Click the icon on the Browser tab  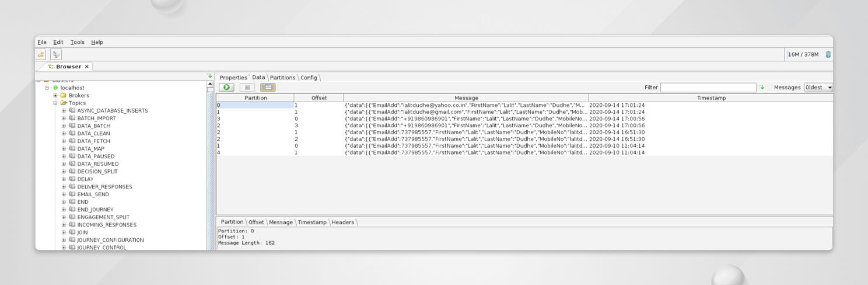[x=51, y=67]
